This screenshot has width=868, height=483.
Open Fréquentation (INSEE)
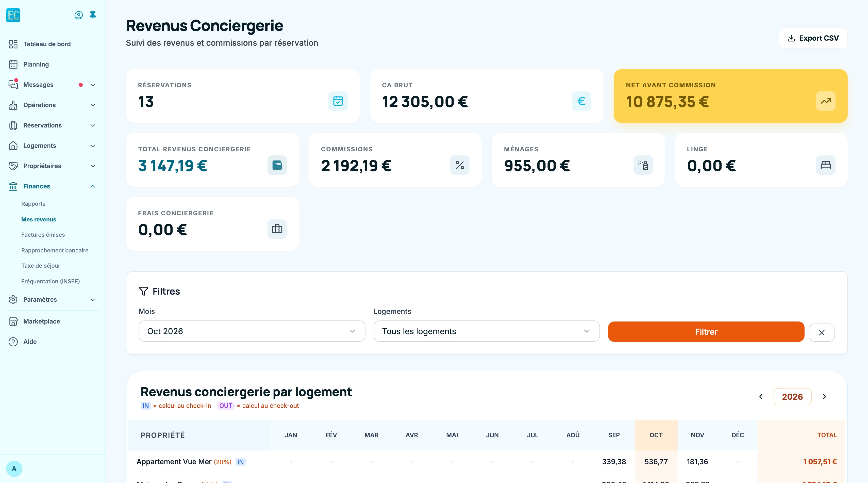coord(50,281)
